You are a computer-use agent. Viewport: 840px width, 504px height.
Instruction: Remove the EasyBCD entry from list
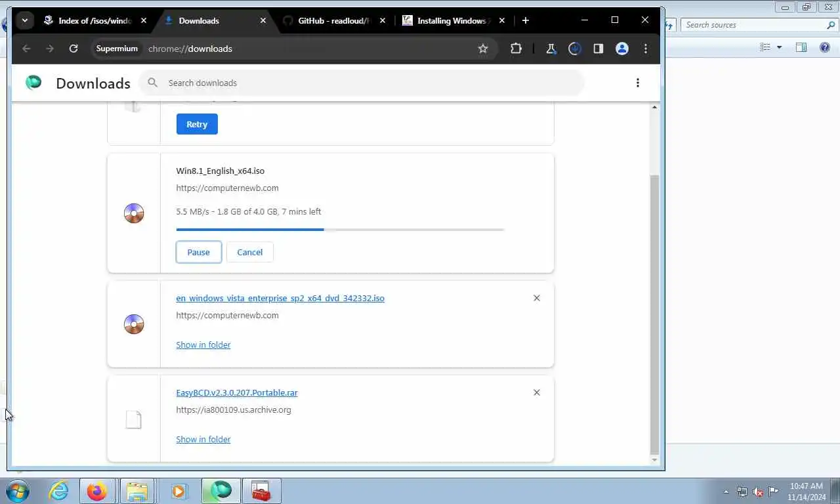pos(537,392)
